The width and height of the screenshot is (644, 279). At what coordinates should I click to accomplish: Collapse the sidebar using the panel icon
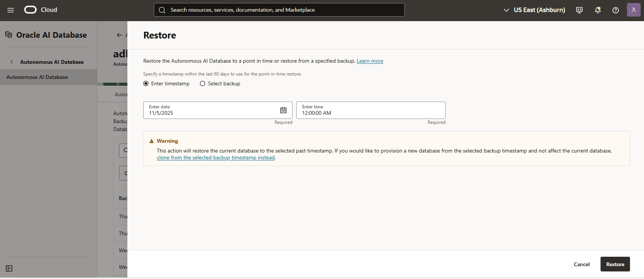9,268
